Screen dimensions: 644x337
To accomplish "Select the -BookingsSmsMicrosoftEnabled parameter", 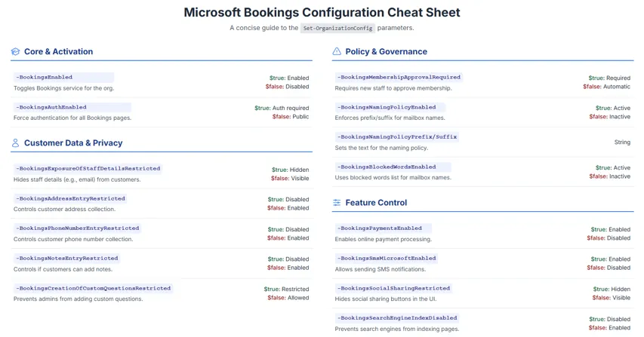I will (387, 259).
